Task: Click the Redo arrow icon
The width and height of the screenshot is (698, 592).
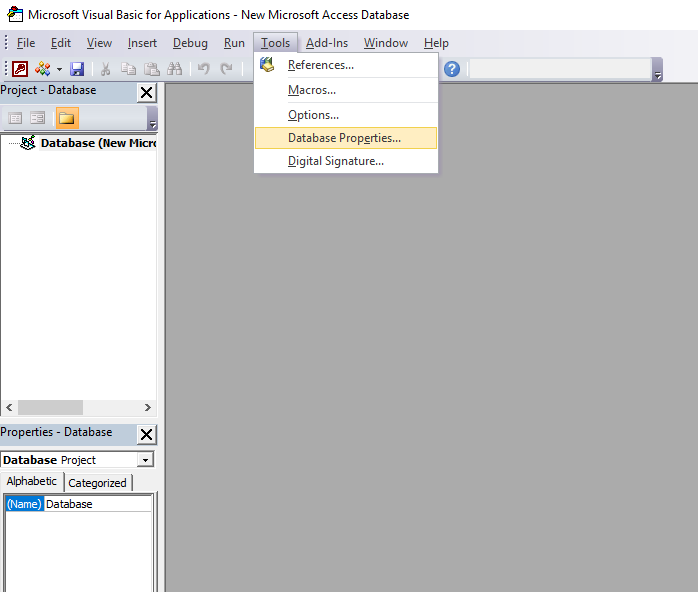Action: pyautogui.click(x=227, y=69)
